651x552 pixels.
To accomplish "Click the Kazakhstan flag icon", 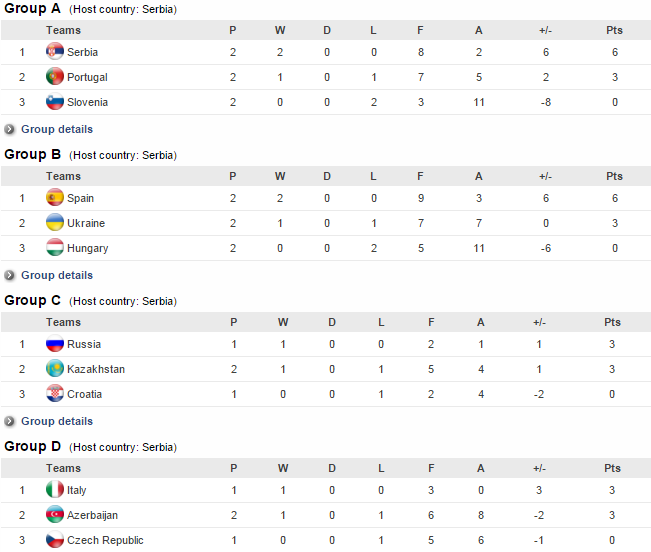I will click(x=55, y=369).
